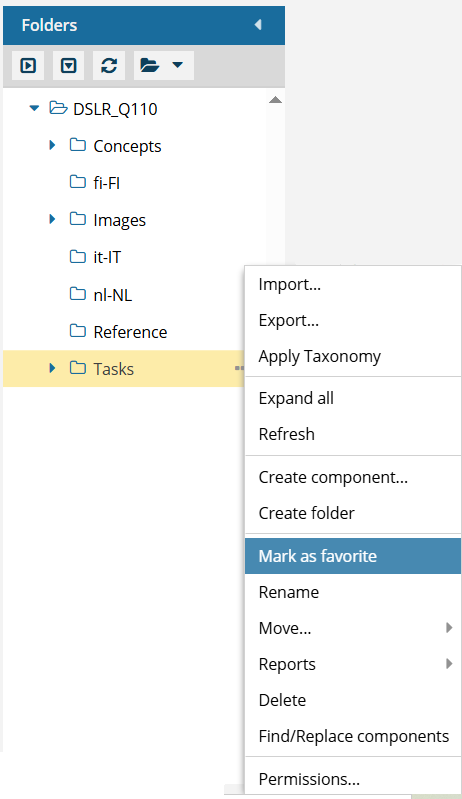Click the tree scroll up arrow
This screenshot has height=799, width=462.
275,99
